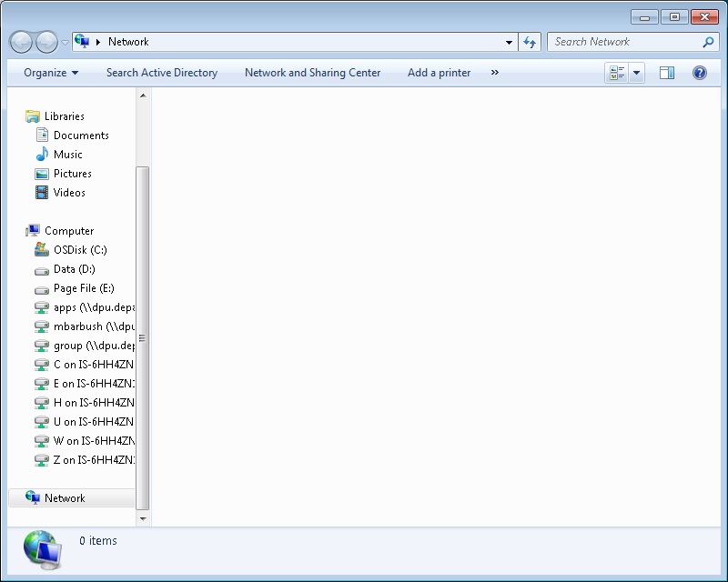Screen dimensions: 728x582
Task: Open the view options dropdown arrow
Action: click(637, 73)
